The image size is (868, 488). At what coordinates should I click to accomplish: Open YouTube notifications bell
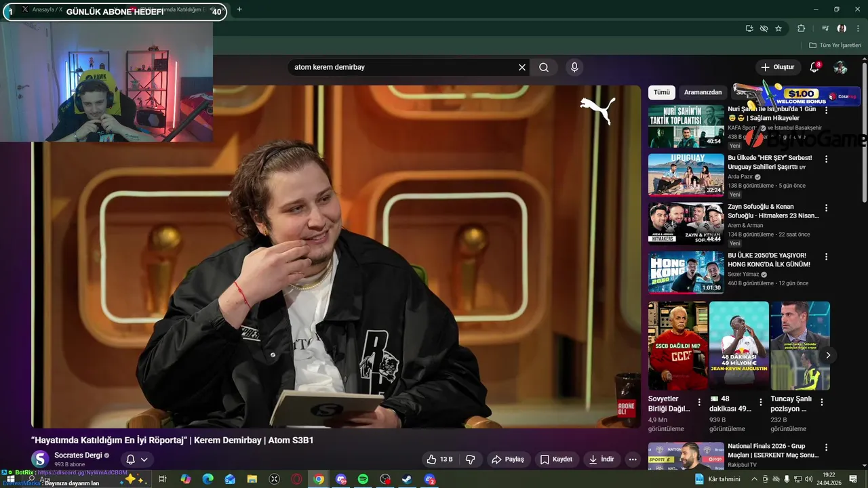815,67
